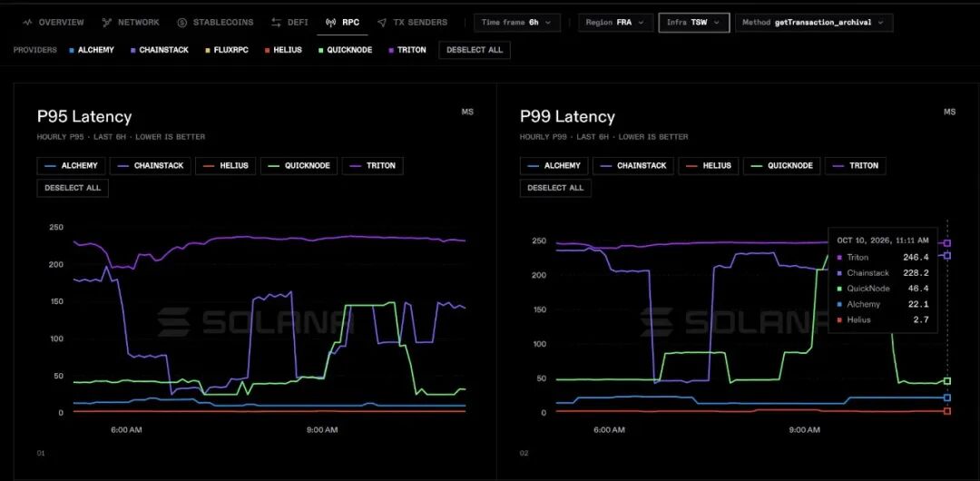980x481 pixels.
Task: Click the QuickNode 46.4 tooltip row
Action: (x=883, y=289)
